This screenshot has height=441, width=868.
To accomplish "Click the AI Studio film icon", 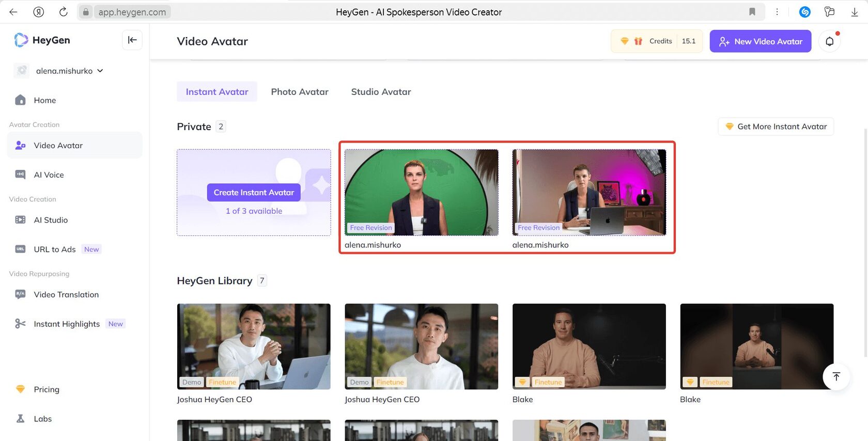I will [x=20, y=220].
